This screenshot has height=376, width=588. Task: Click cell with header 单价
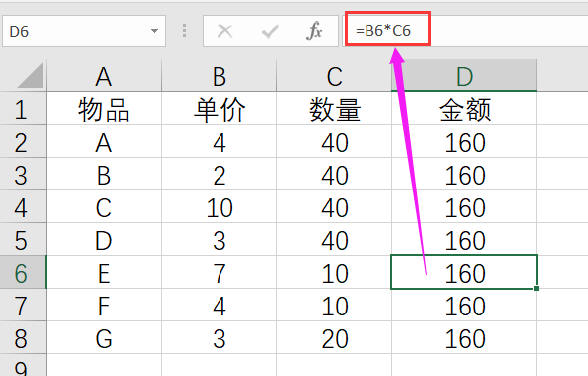(x=219, y=108)
